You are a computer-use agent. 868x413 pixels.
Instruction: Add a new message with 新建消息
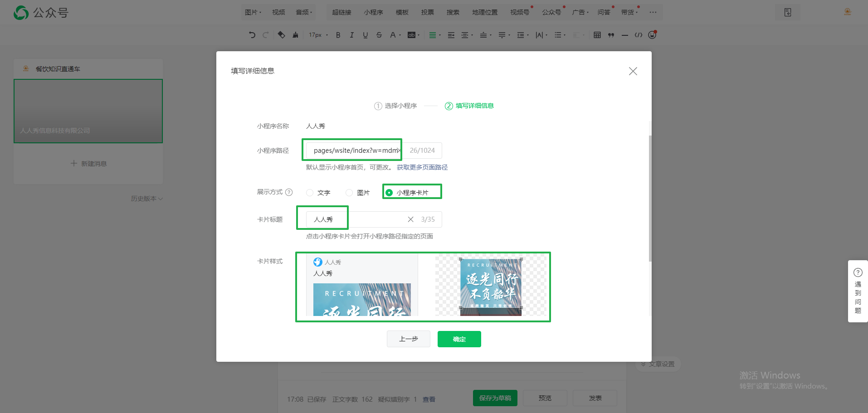(x=88, y=163)
